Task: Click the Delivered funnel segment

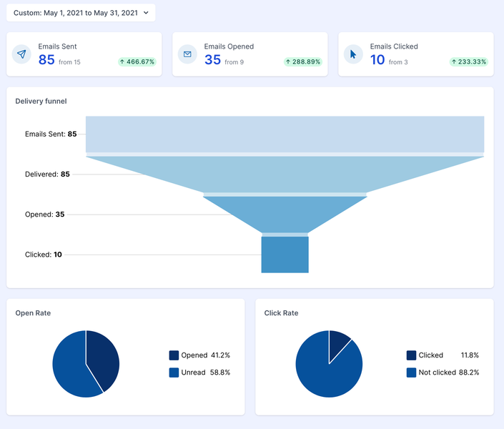Action: (x=285, y=174)
